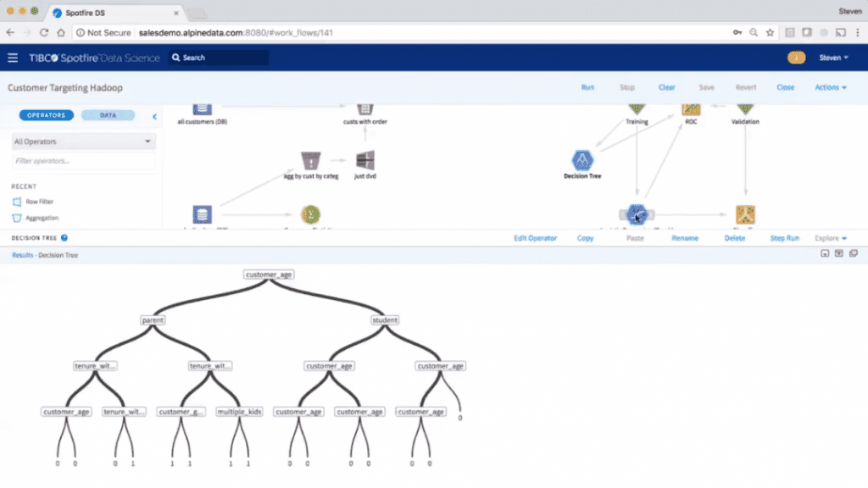This screenshot has height=488, width=868.
Task: Click the 'customer_age' root node of the tree
Action: (270, 274)
